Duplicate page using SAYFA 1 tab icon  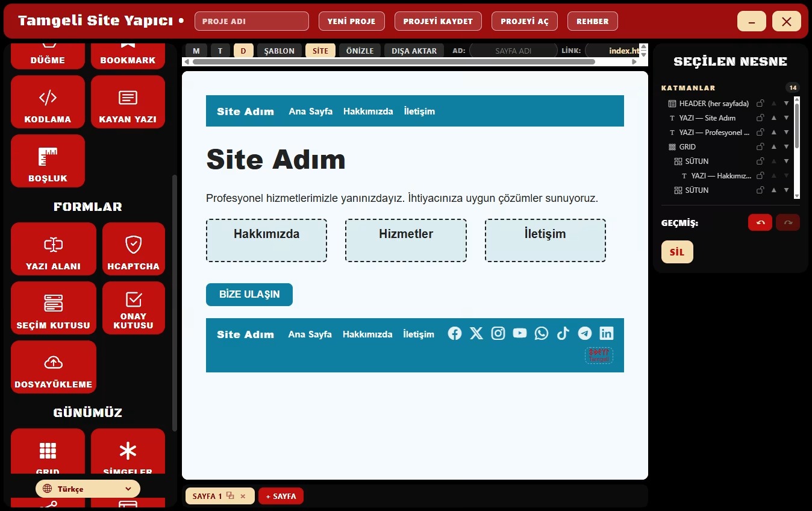pos(230,496)
